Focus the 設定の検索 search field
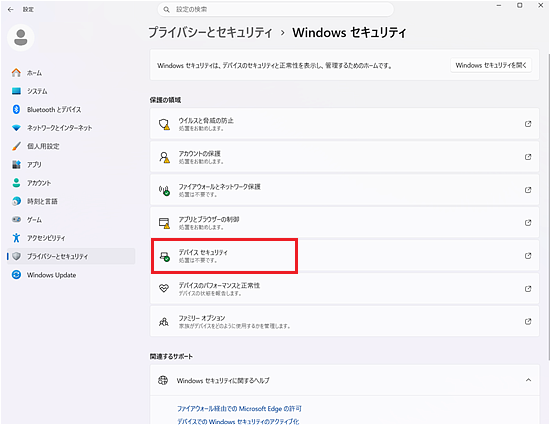Screen dimensions: 550x425 [276, 9]
